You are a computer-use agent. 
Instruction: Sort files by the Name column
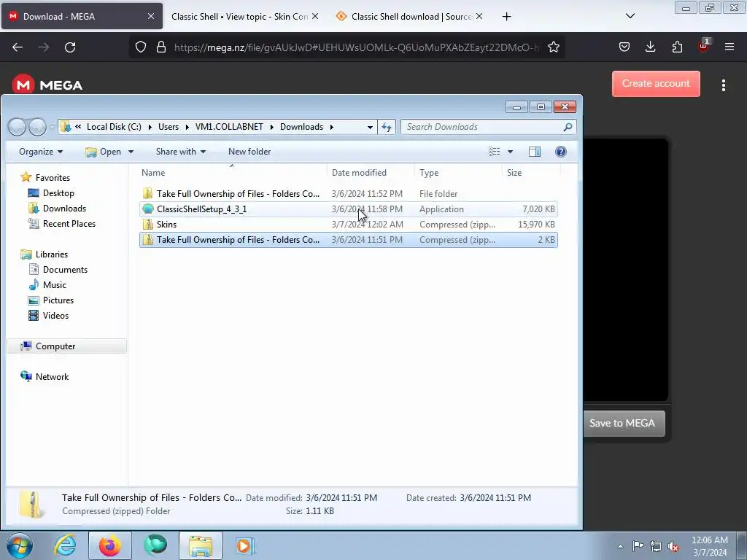(232, 172)
